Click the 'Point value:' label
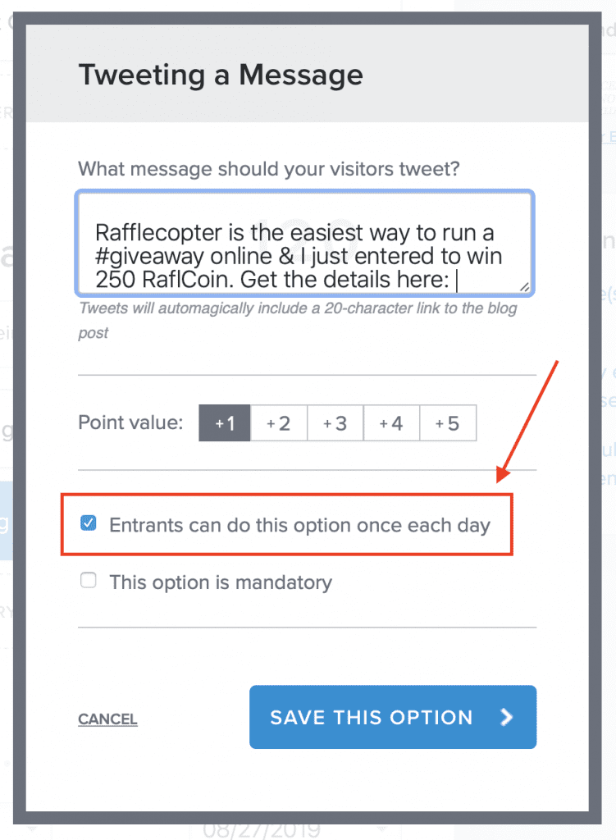The width and height of the screenshot is (616, 840). coord(130,422)
